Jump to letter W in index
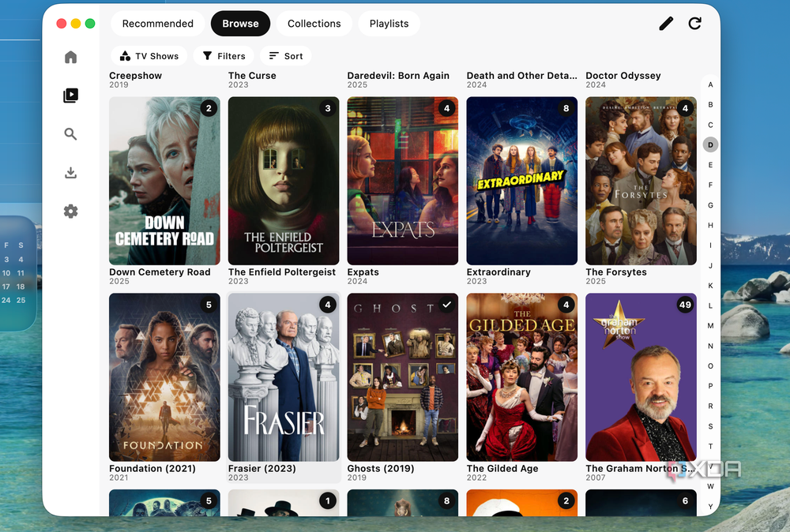The image size is (790, 532). tap(710, 486)
